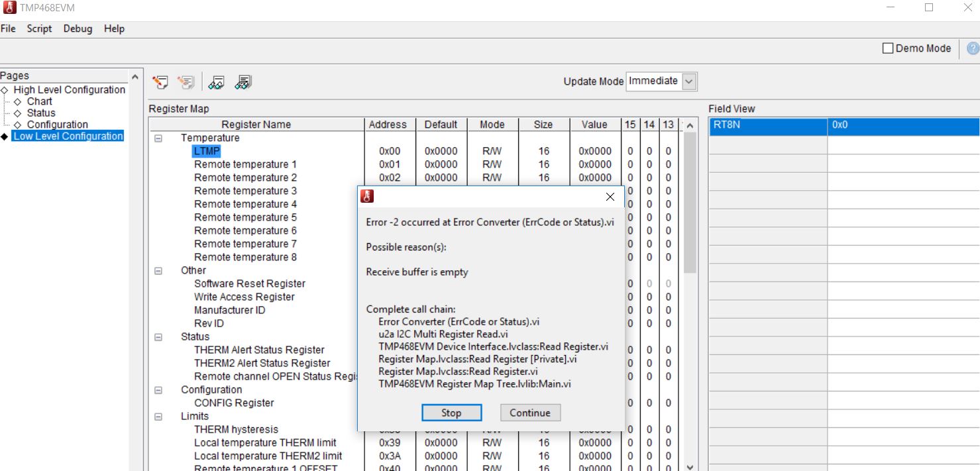
Task: Select Remote temperature 8 register
Action: point(245,257)
